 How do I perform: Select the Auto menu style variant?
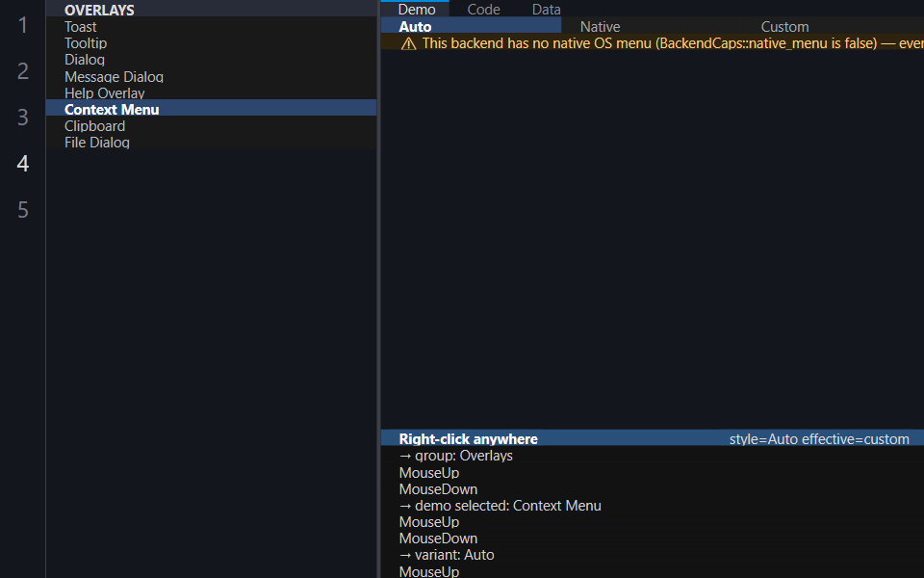pos(471,27)
